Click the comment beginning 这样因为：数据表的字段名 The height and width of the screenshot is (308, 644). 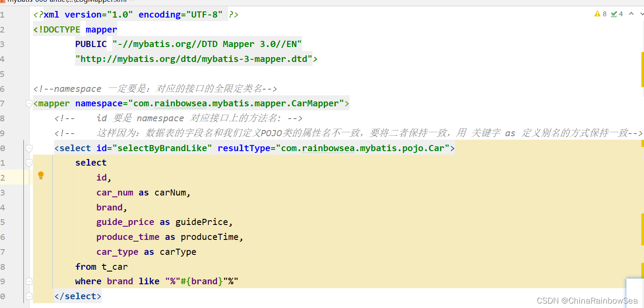coord(349,133)
